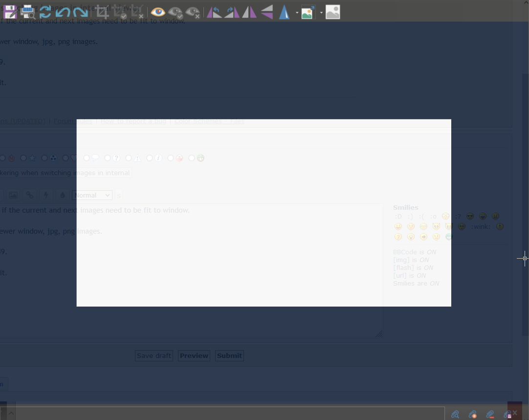Select the question mark topic icon radio

108,158
